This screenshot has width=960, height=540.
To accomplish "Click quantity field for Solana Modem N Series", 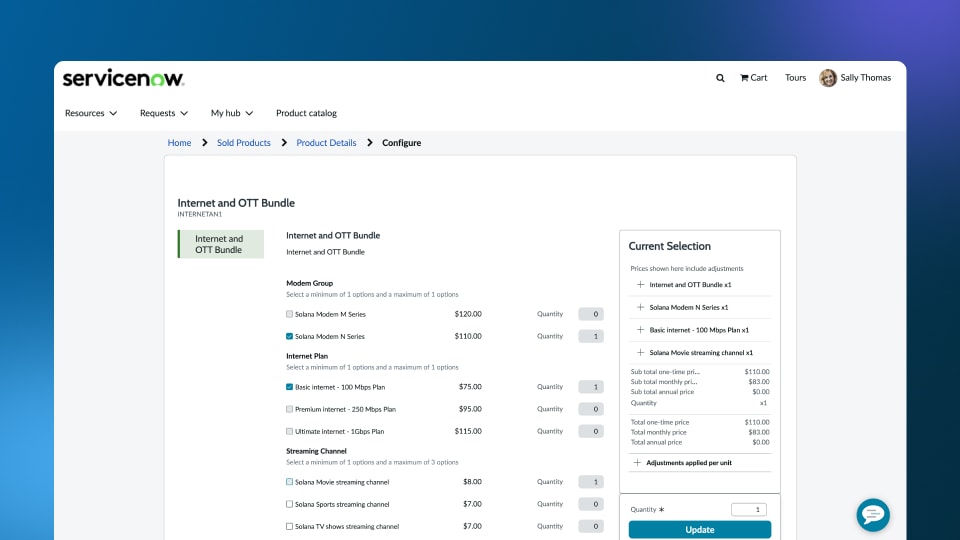I will pos(591,336).
